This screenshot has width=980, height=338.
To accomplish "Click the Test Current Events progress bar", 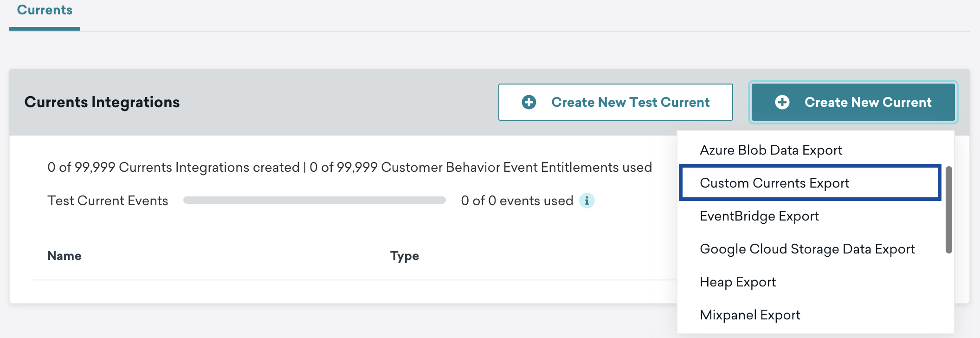I will [x=315, y=200].
